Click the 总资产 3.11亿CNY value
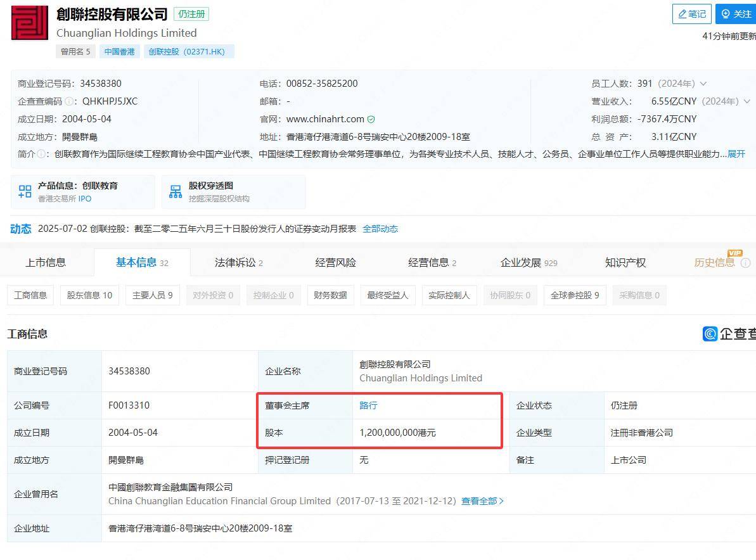The width and height of the screenshot is (756, 560). click(674, 137)
